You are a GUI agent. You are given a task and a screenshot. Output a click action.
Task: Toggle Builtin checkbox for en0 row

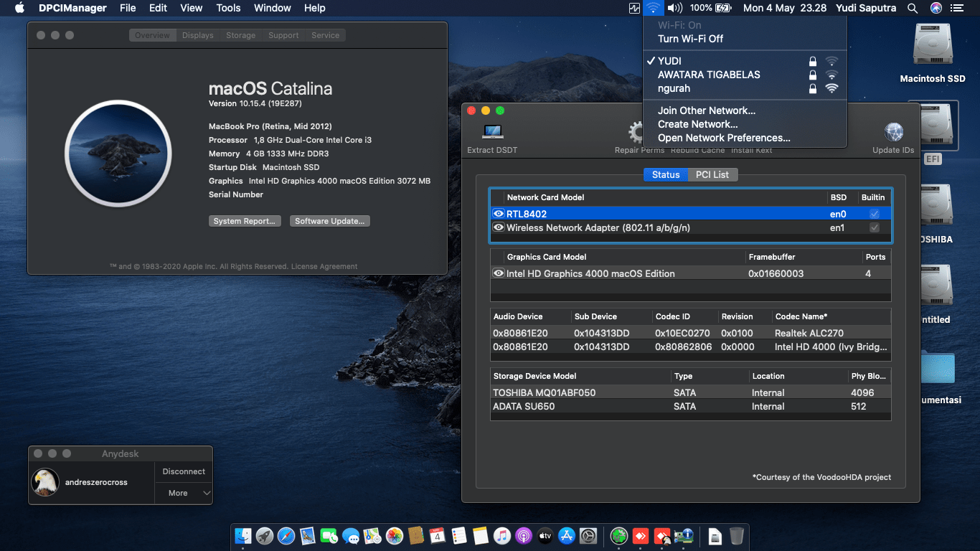click(x=874, y=214)
